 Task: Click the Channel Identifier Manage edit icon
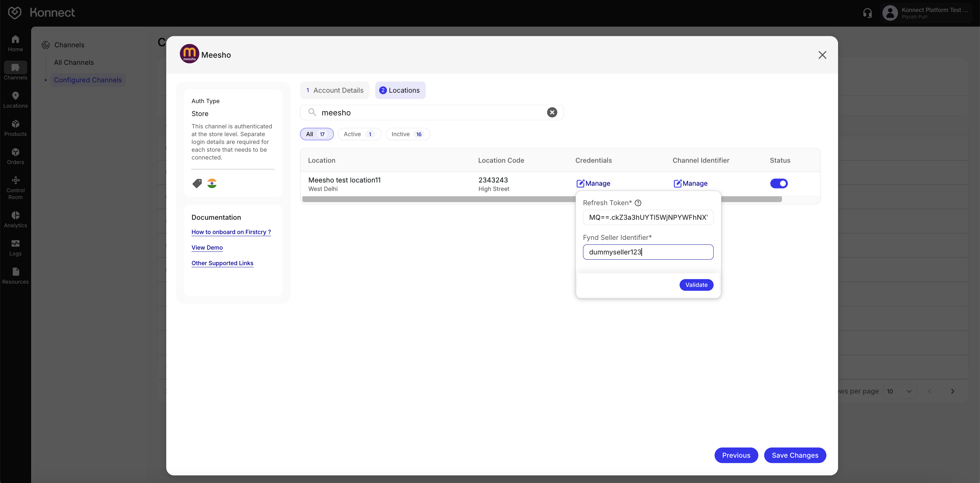(x=677, y=183)
